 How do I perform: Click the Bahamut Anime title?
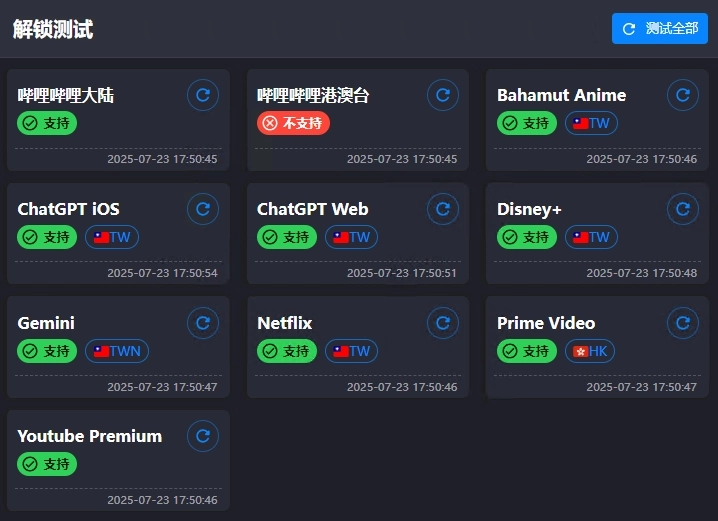(561, 95)
